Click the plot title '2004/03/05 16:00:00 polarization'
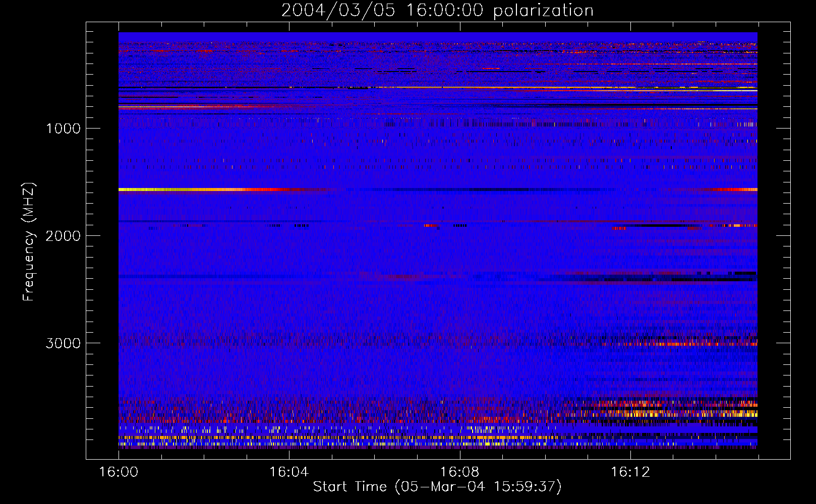The image size is (816, 504). [437, 11]
